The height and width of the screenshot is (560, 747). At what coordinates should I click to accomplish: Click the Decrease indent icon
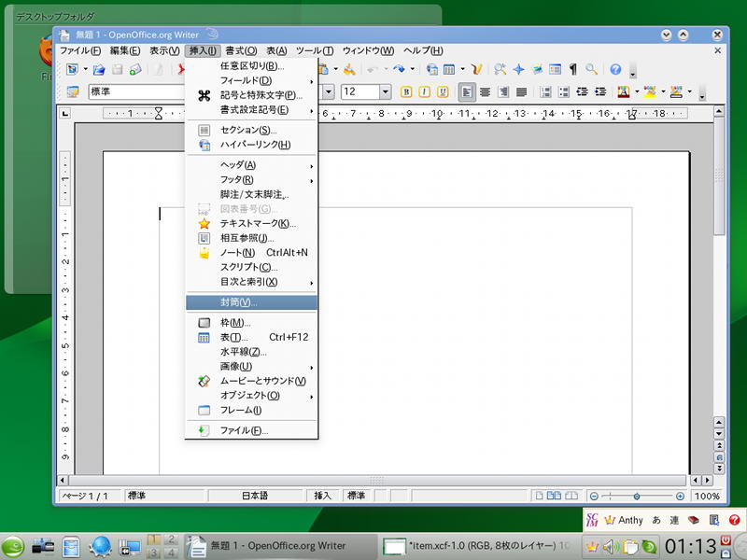click(582, 91)
